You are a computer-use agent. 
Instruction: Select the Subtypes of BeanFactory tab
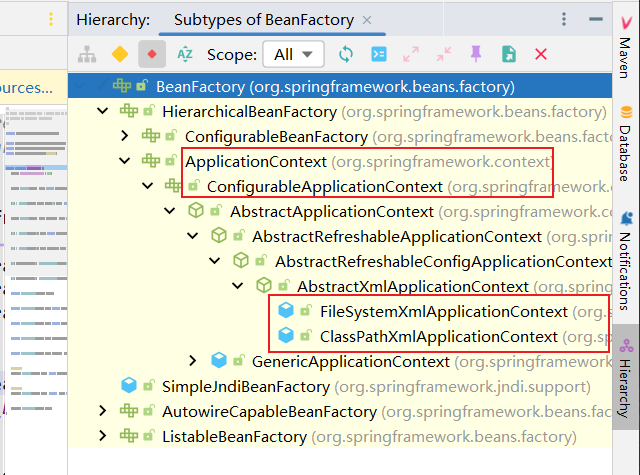point(264,20)
